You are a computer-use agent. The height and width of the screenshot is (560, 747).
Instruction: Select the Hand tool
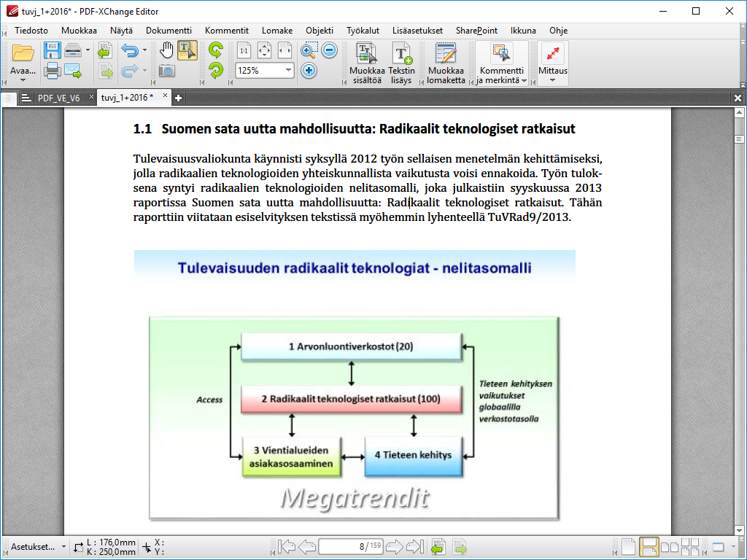tap(166, 50)
